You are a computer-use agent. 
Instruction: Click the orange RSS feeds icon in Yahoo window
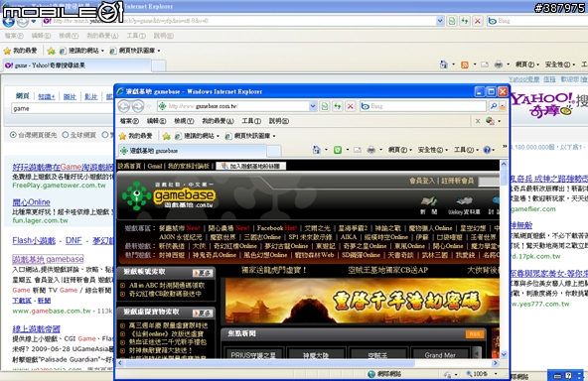click(x=465, y=64)
